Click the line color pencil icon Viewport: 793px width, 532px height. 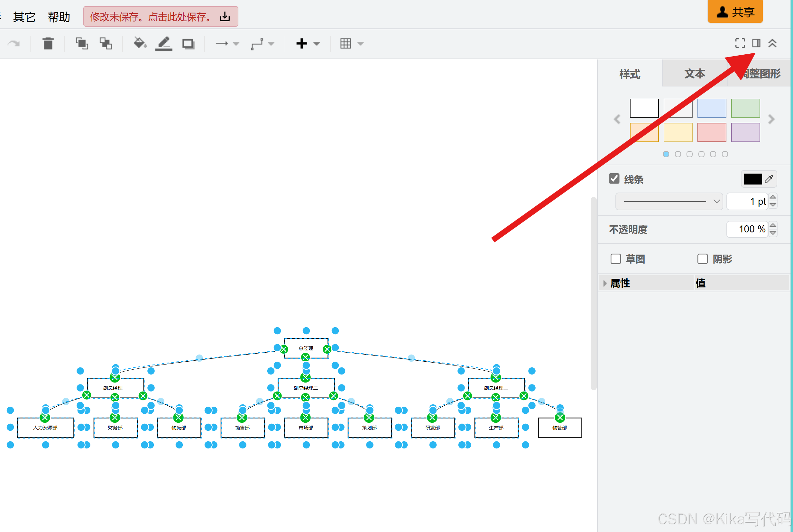tap(164, 43)
